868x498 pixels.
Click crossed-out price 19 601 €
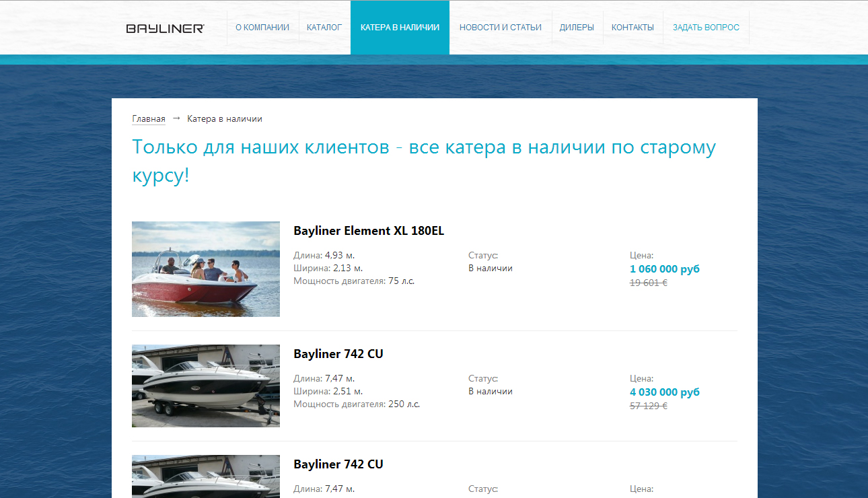[x=649, y=283]
